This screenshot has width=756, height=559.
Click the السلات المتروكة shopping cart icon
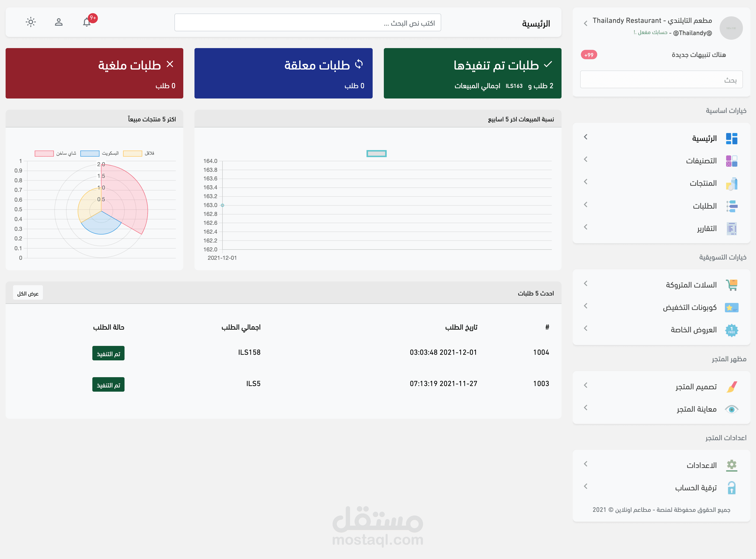click(732, 285)
